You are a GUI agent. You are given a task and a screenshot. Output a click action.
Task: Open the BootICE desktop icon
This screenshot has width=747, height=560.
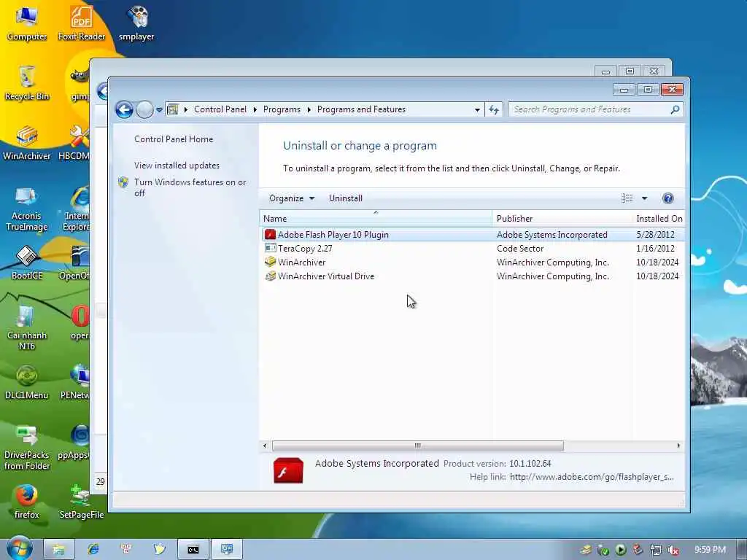pos(27,262)
